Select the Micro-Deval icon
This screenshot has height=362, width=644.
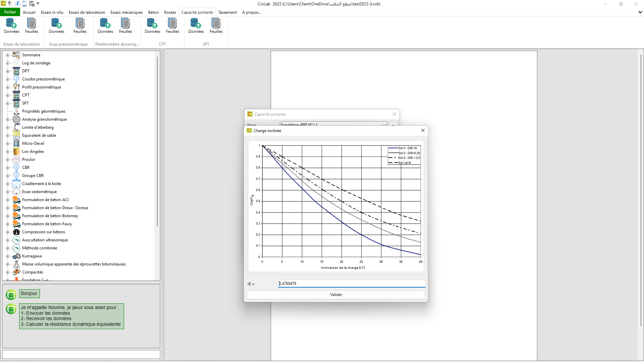pyautogui.click(x=16, y=143)
